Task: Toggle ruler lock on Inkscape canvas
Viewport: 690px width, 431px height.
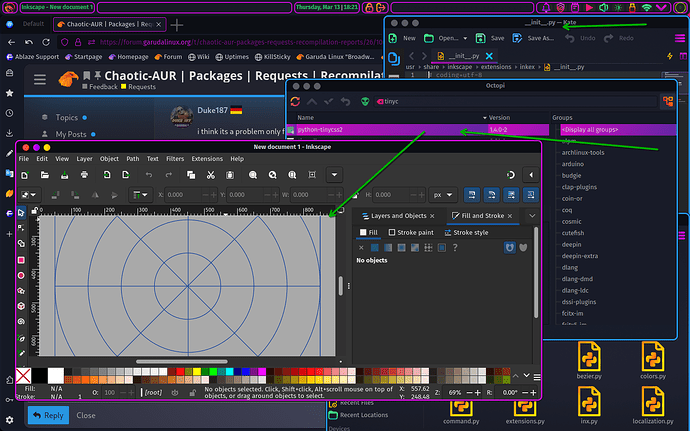Action: click(34, 211)
